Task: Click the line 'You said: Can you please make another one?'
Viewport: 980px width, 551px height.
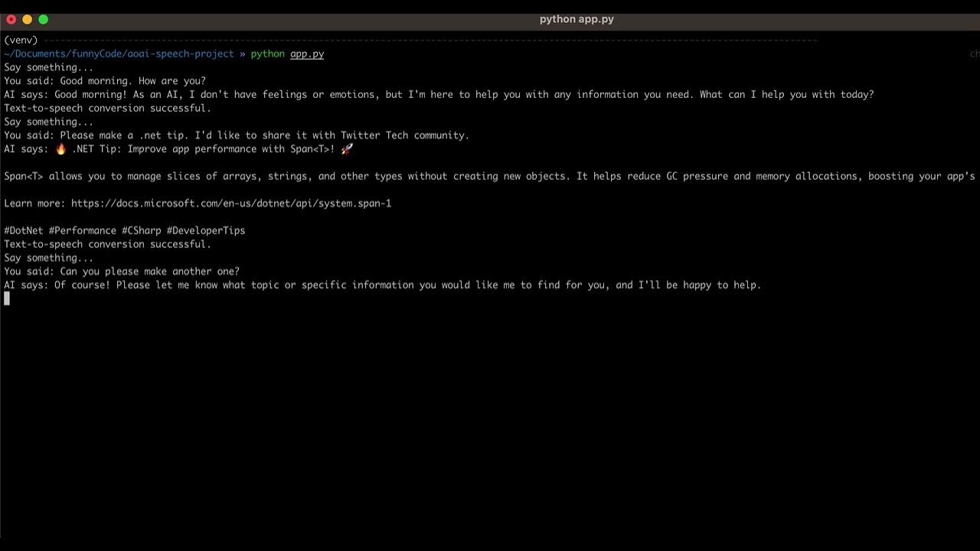Action: coord(122,272)
